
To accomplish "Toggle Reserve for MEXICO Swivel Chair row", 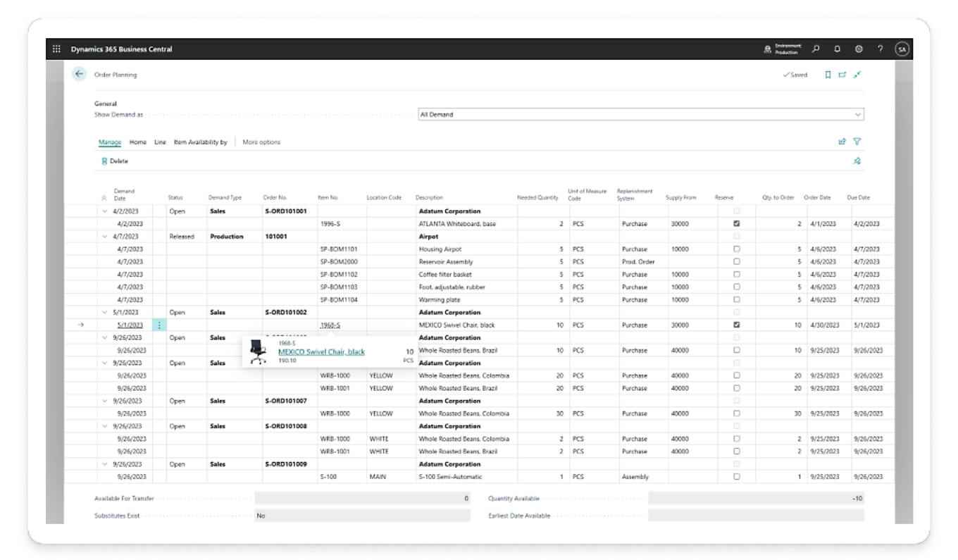I will [x=737, y=325].
